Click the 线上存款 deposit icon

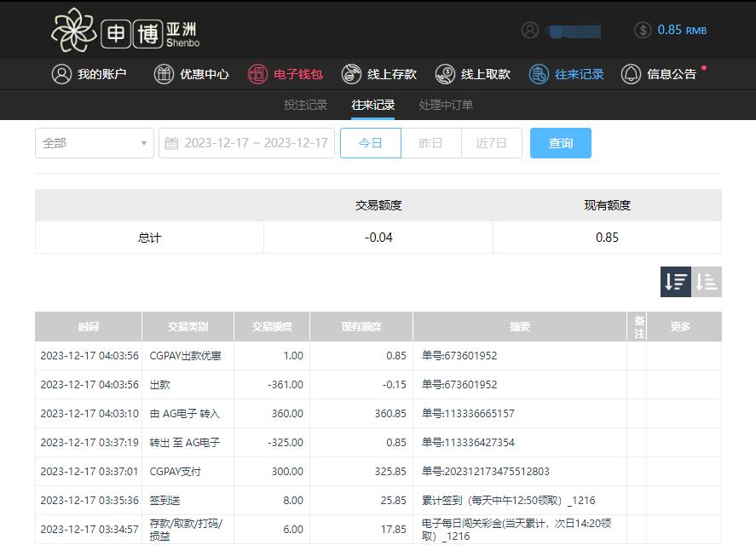pyautogui.click(x=351, y=74)
